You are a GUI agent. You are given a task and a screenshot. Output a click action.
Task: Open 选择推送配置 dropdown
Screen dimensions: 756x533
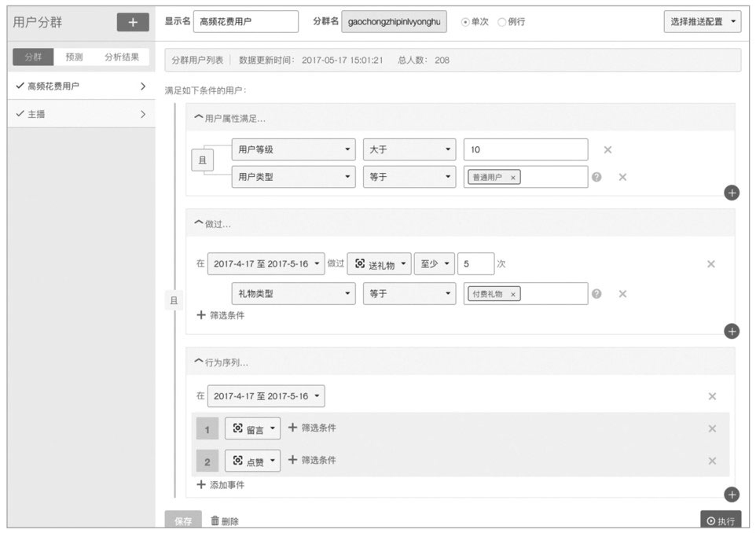pos(703,22)
